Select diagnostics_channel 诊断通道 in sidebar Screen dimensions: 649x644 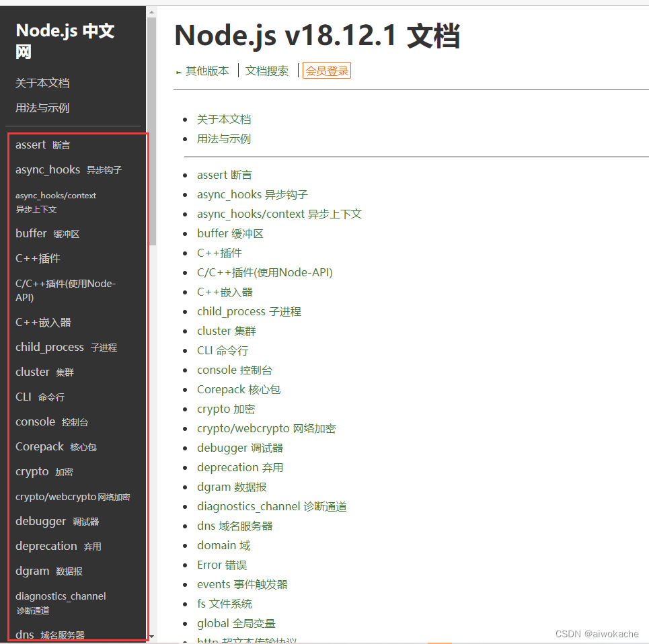pos(61,602)
